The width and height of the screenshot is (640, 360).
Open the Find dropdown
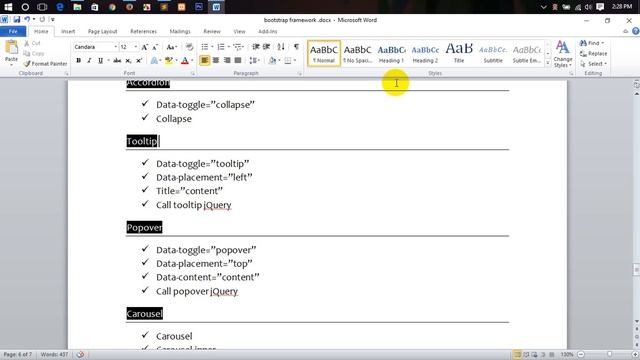[x=602, y=43]
